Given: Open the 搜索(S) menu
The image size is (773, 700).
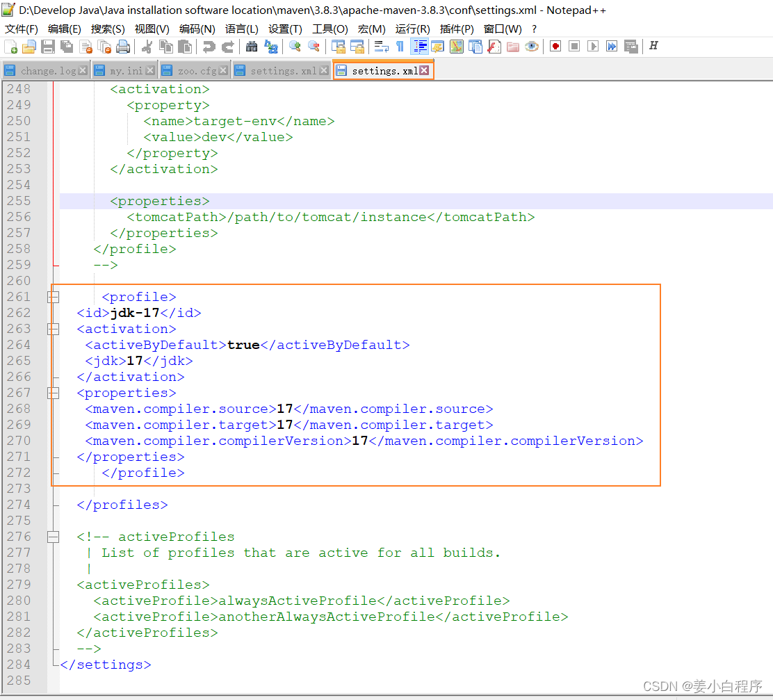Looking at the screenshot, I should coord(108,29).
